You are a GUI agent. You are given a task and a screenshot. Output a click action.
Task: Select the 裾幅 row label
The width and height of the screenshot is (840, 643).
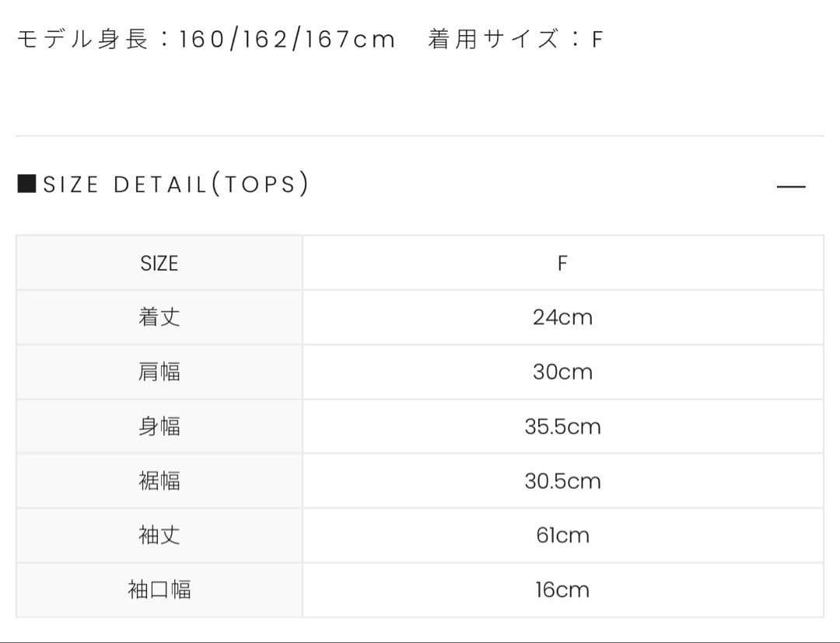point(159,481)
